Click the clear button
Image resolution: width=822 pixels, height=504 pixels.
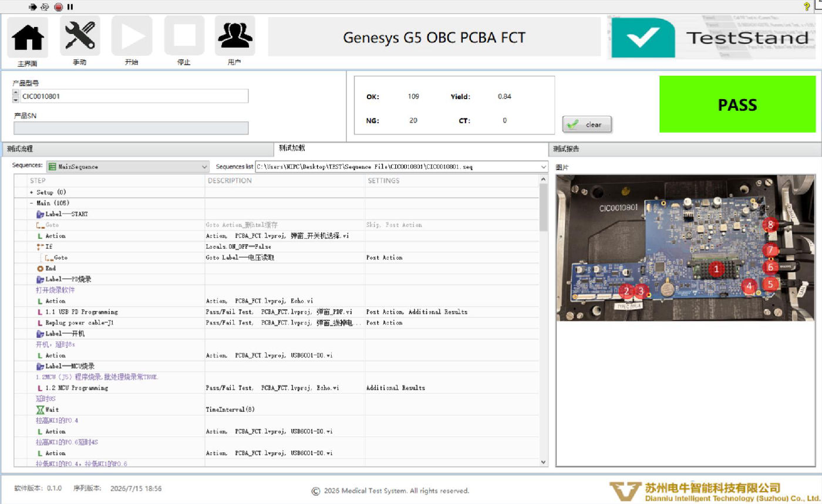pos(587,124)
